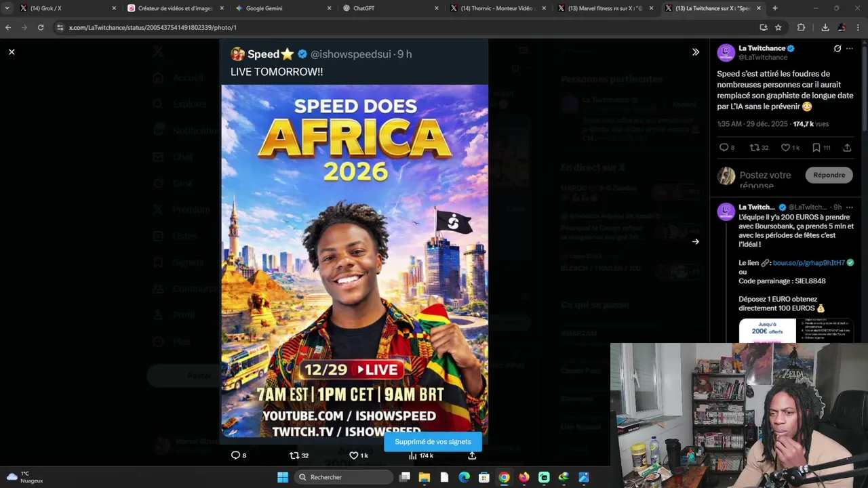Click the La Twitchance avatar in side panel

(726, 53)
